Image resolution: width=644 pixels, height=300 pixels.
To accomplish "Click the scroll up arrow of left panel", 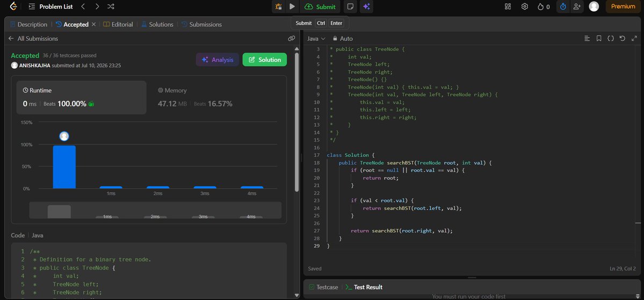I will point(297,49).
